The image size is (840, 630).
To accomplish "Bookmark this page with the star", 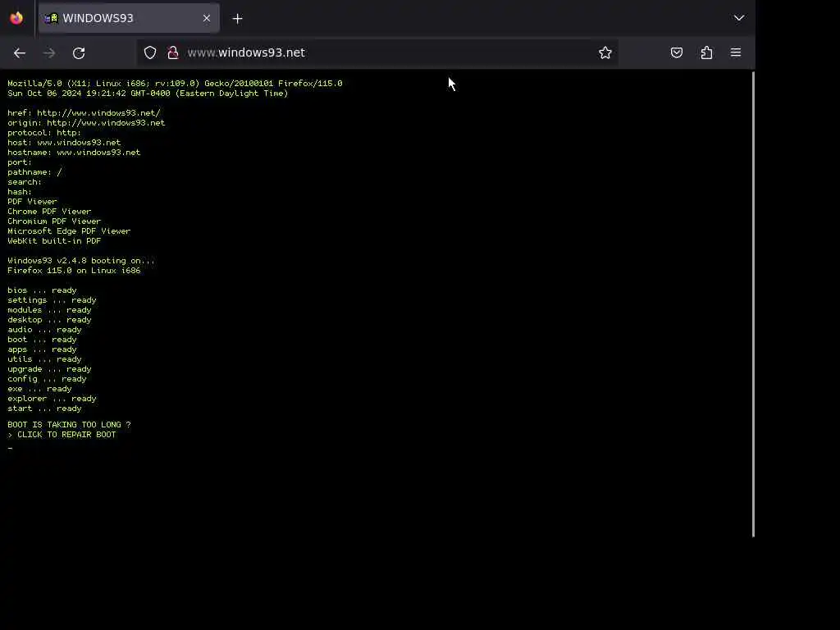I will click(605, 52).
